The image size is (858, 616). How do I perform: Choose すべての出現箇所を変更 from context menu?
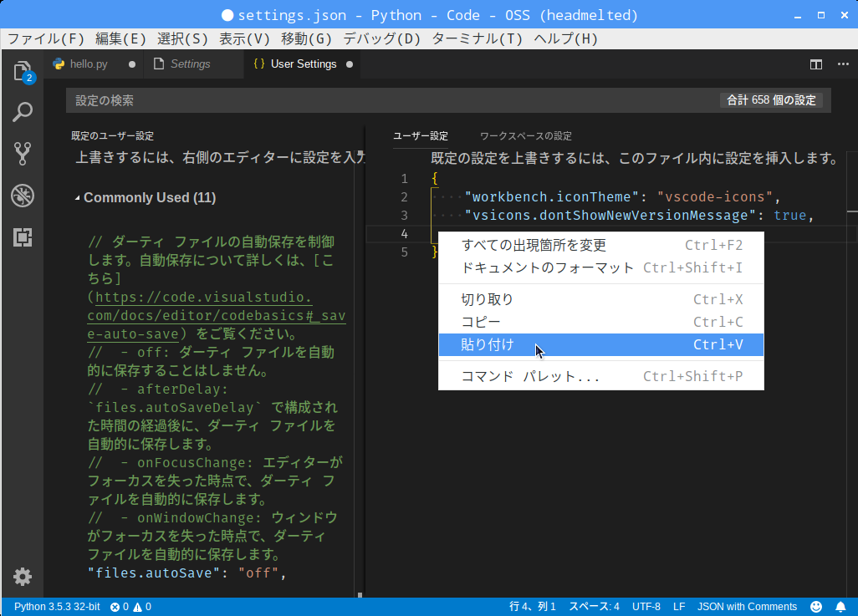click(x=600, y=245)
